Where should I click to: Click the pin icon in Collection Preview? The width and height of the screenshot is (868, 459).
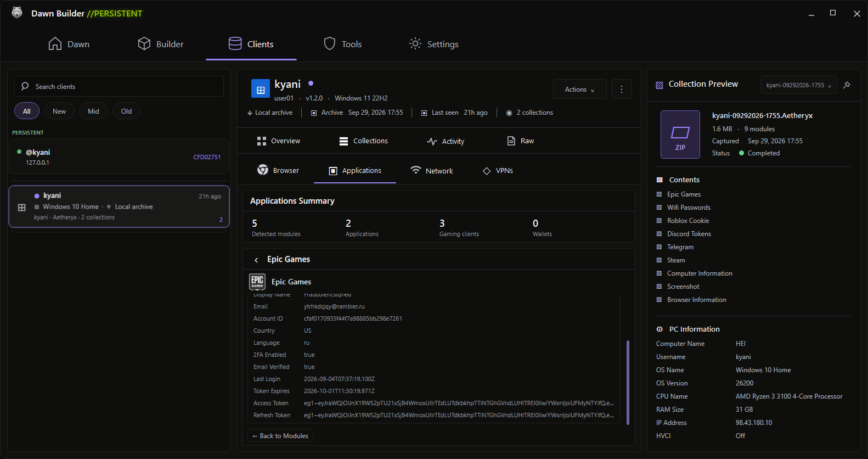click(x=847, y=85)
